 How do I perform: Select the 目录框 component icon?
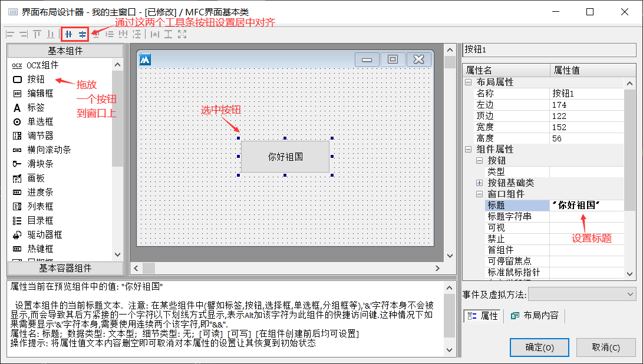point(17,220)
